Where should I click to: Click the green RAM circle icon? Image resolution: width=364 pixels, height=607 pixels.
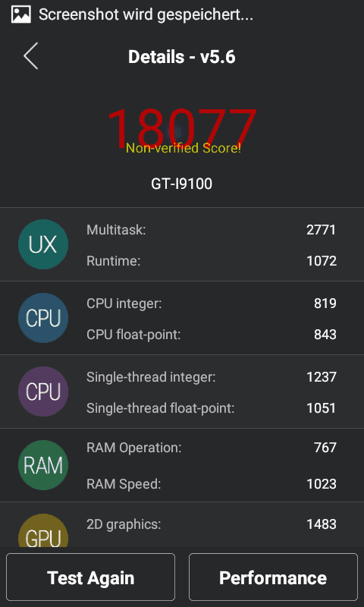(x=43, y=465)
